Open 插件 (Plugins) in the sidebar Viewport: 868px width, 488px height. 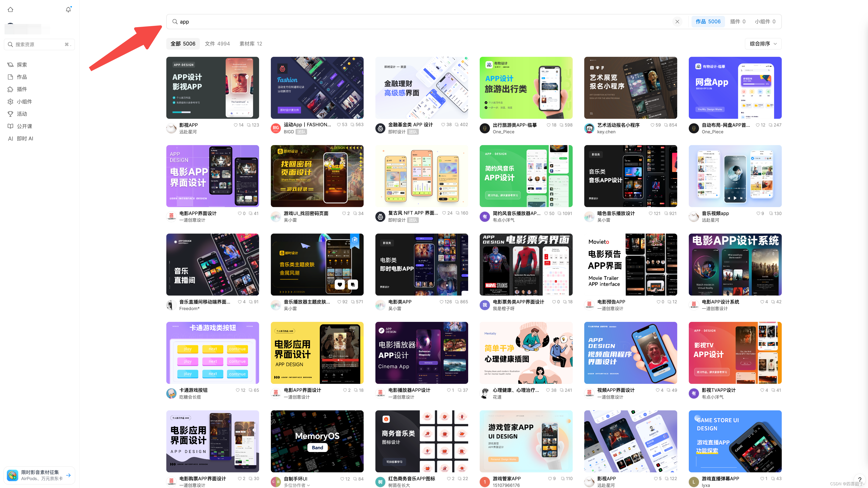point(21,89)
